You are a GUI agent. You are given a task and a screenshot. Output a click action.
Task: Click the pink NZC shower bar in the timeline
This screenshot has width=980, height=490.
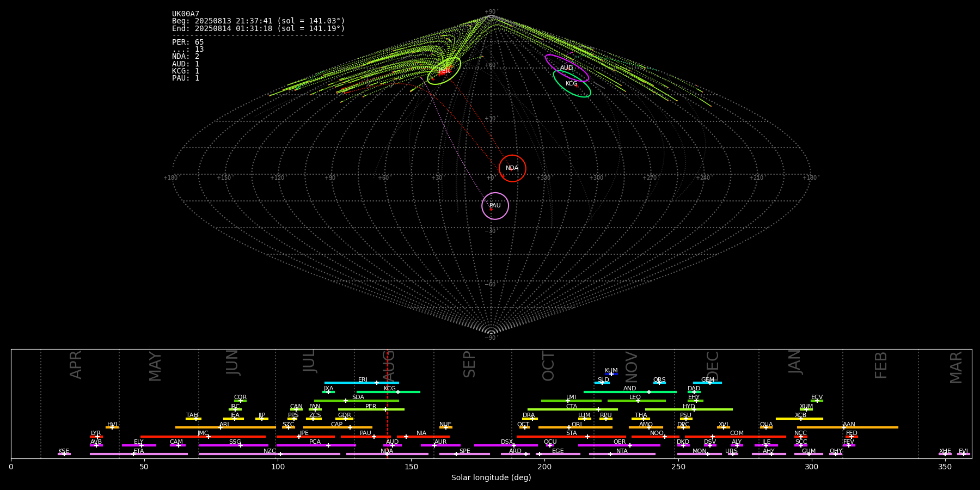[269, 454]
